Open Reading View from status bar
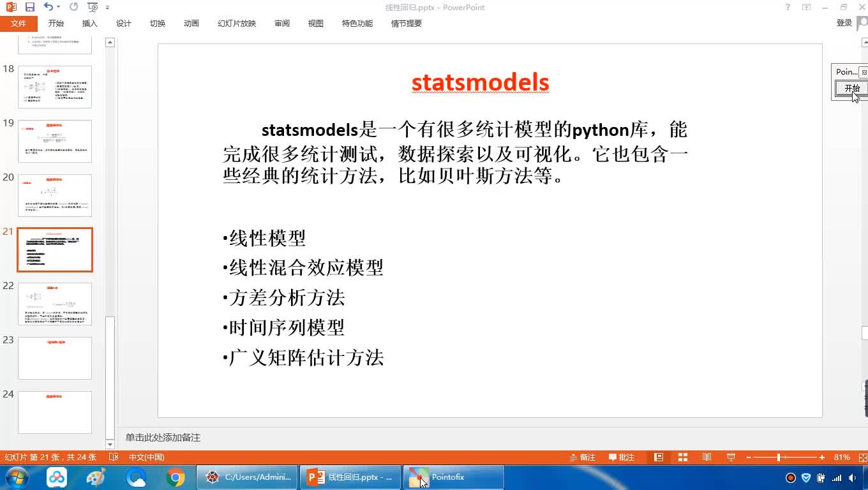Viewport: 868px width, 490px height. coord(707,457)
